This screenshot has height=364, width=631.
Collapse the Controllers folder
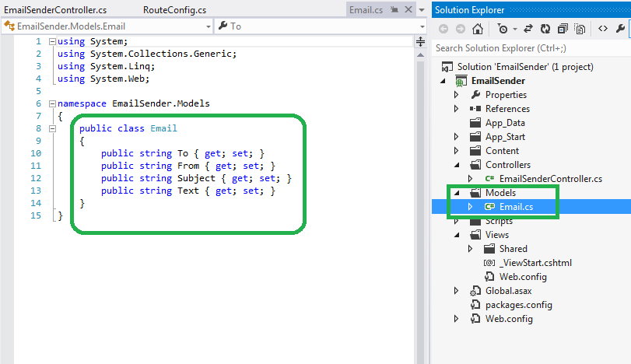click(x=457, y=165)
